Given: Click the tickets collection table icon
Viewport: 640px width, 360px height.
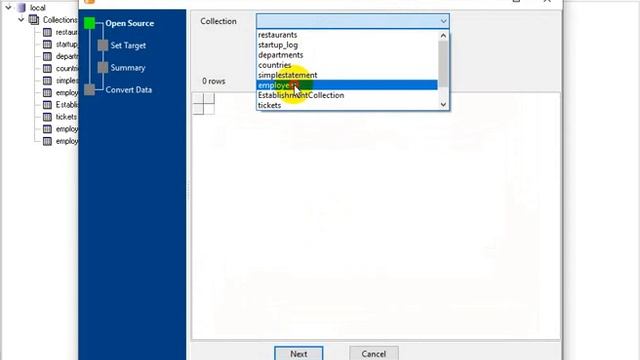Looking at the screenshot, I should click(47, 117).
